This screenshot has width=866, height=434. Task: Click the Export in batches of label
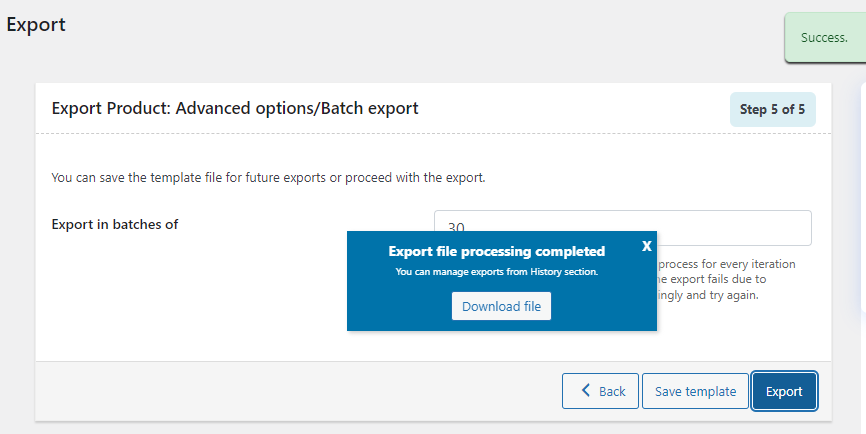pyautogui.click(x=114, y=224)
